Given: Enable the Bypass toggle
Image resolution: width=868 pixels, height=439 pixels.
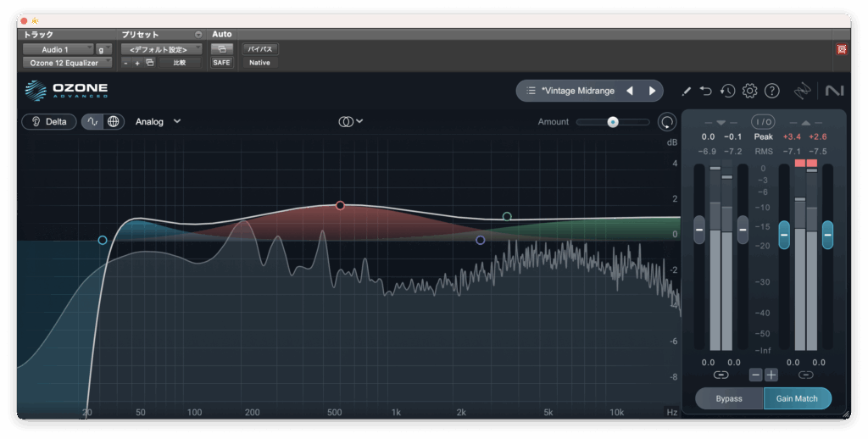Looking at the screenshot, I should coord(729,398).
